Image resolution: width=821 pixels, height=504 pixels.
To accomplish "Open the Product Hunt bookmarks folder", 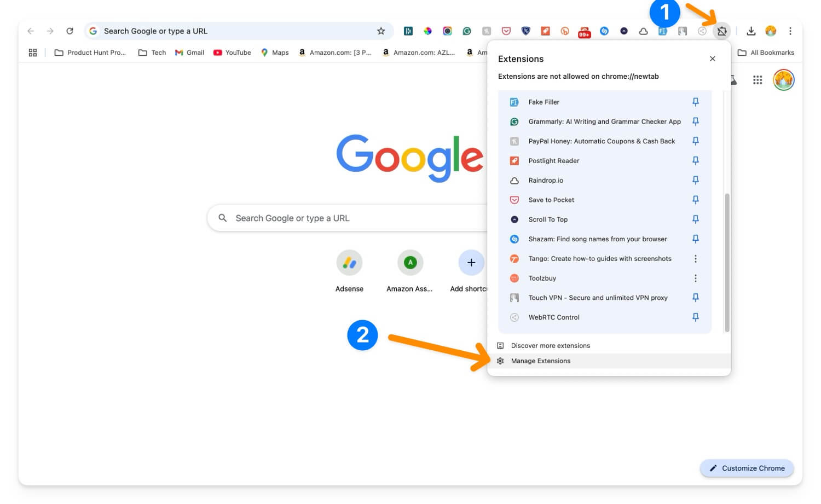I will (x=90, y=53).
